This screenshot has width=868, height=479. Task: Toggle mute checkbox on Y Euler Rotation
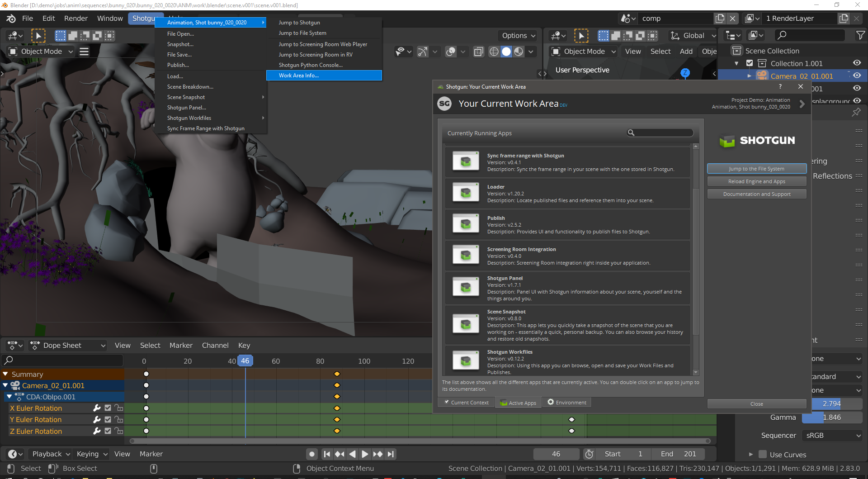pyautogui.click(x=108, y=419)
